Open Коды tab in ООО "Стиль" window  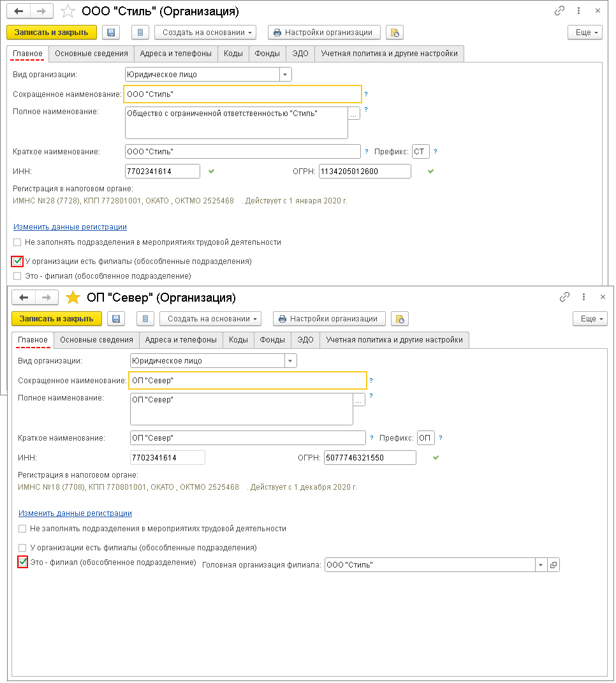[x=233, y=54]
